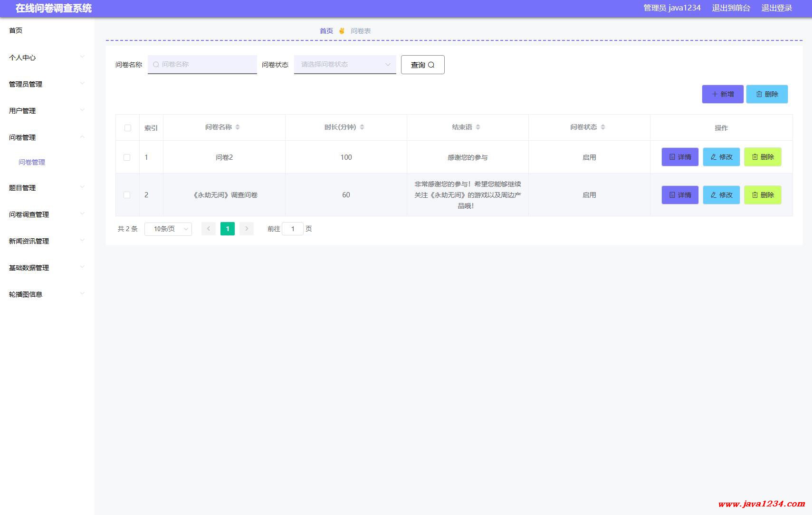Sort by 时长(分钟) column arrows
This screenshot has height=515, width=812.
point(362,127)
